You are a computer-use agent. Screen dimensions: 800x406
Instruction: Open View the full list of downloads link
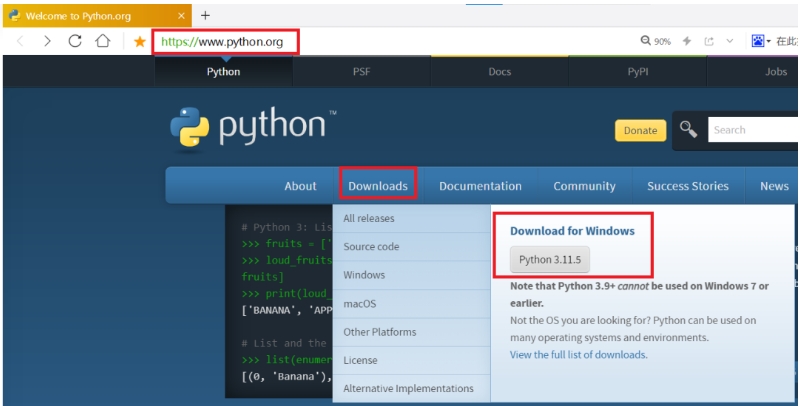pyautogui.click(x=578, y=354)
